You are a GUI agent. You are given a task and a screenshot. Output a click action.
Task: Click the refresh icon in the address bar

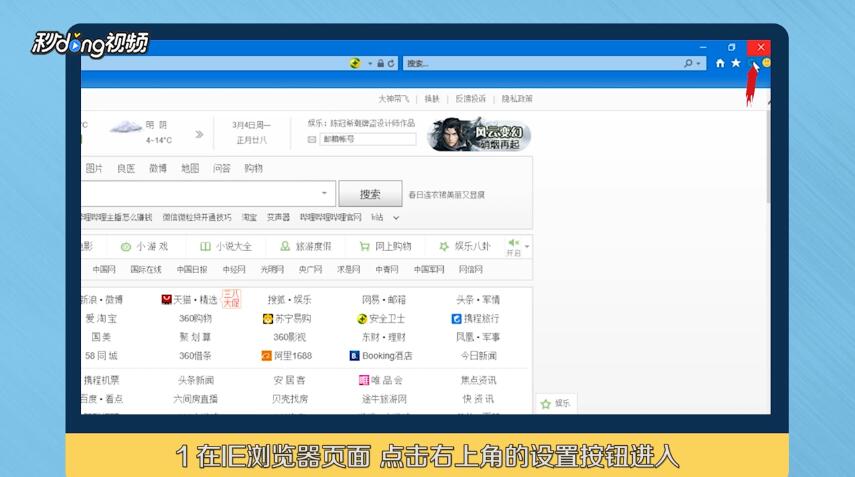tap(391, 63)
